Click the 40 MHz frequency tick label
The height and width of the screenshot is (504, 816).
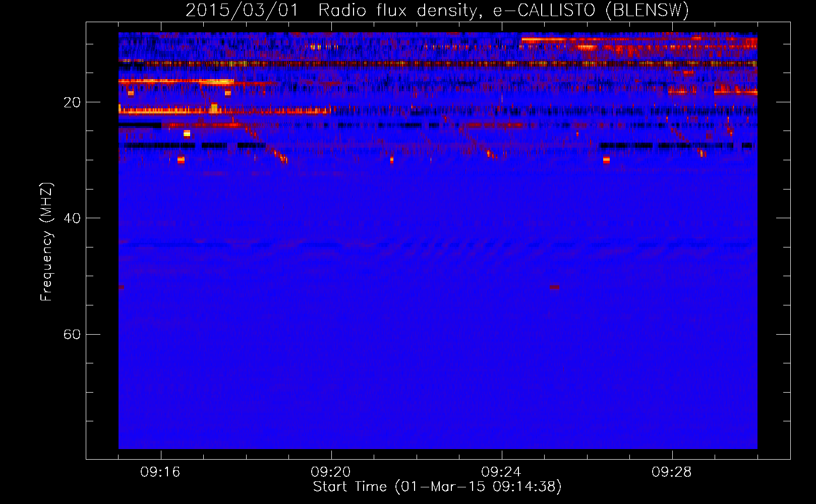pyautogui.click(x=72, y=218)
